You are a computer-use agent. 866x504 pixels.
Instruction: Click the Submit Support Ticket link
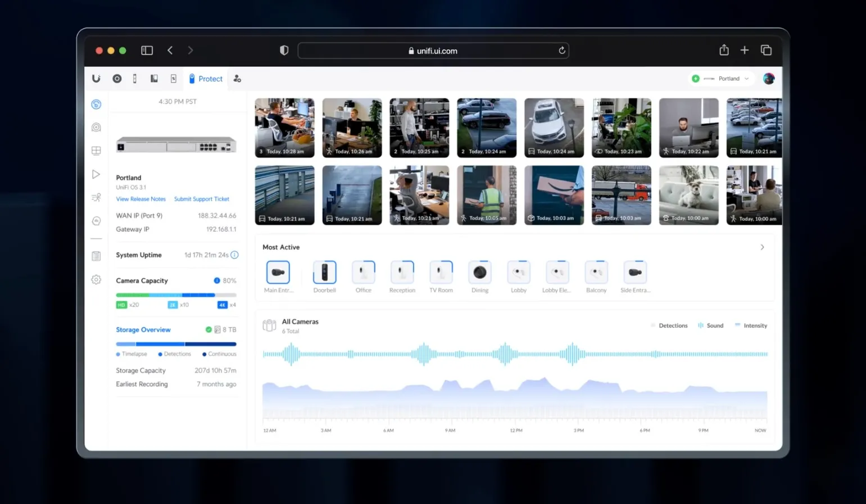(x=202, y=199)
